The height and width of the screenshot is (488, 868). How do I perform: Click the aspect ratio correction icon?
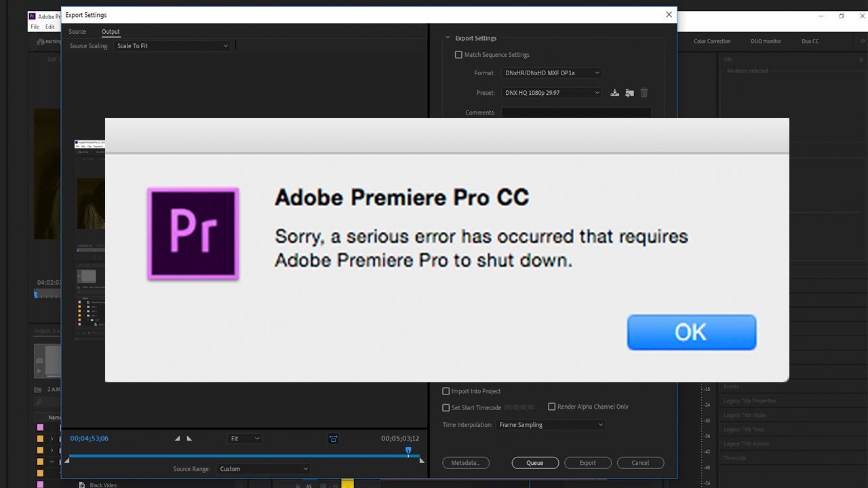[333, 439]
